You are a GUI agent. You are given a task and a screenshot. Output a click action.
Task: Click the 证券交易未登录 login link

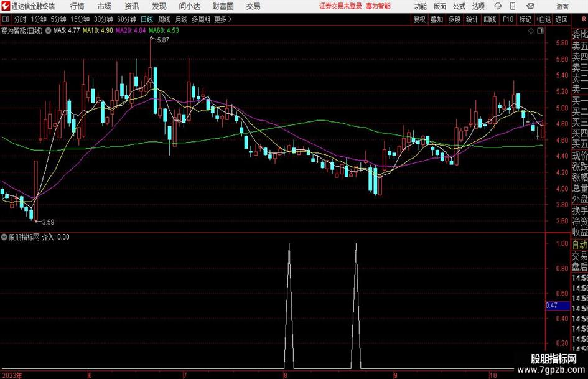click(x=340, y=6)
